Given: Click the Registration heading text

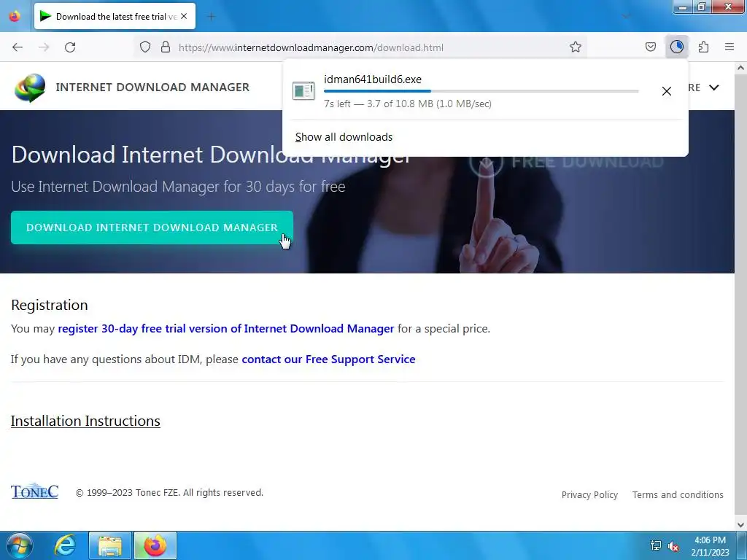Looking at the screenshot, I should pos(50,305).
